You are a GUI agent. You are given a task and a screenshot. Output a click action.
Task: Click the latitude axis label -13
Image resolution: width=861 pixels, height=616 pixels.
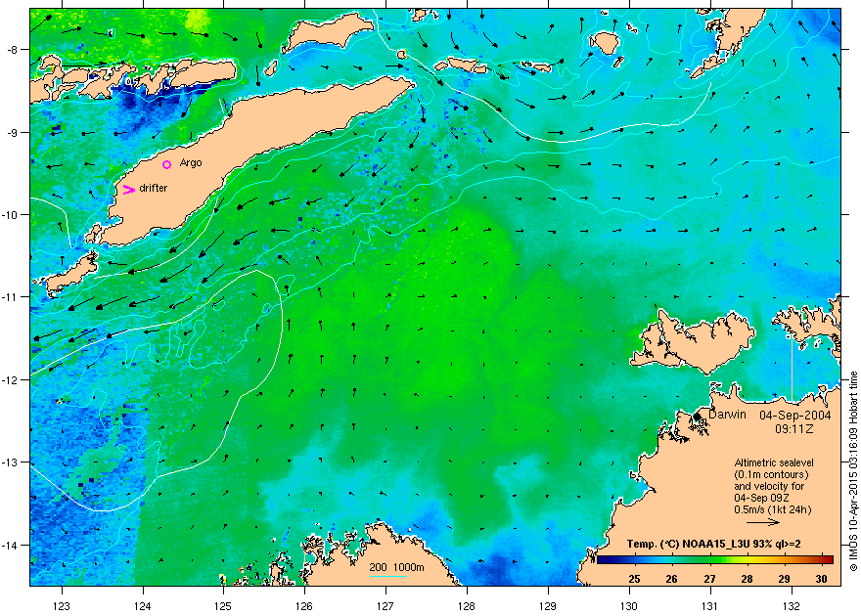pos(10,462)
